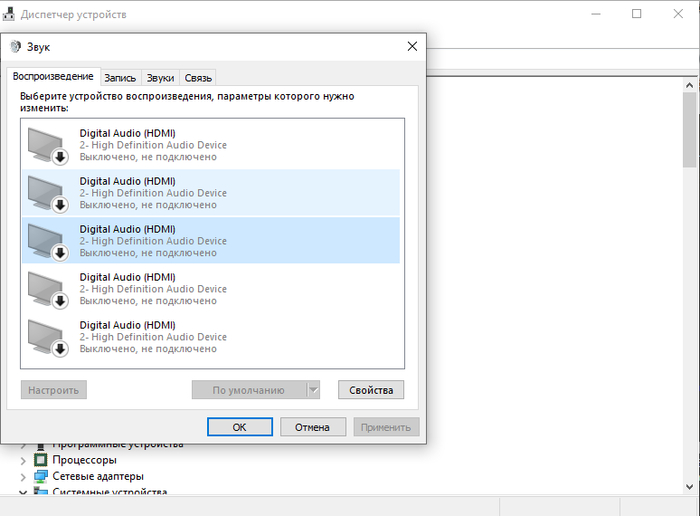Click the Свойства button

pos(370,390)
